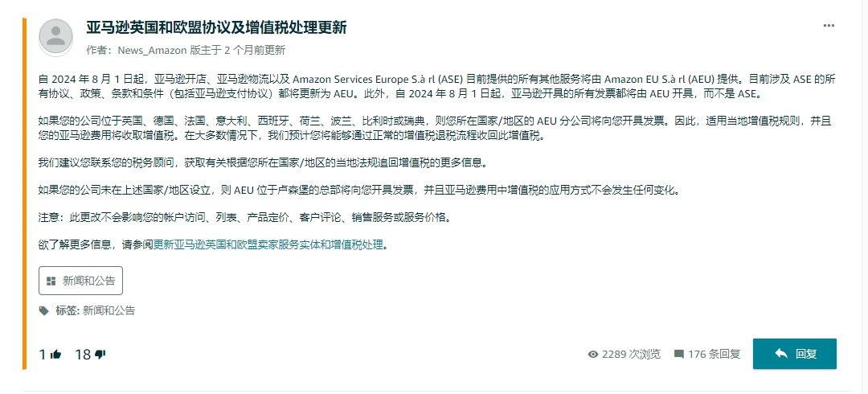Click the eye views icon
868x394 pixels.
[x=593, y=354]
